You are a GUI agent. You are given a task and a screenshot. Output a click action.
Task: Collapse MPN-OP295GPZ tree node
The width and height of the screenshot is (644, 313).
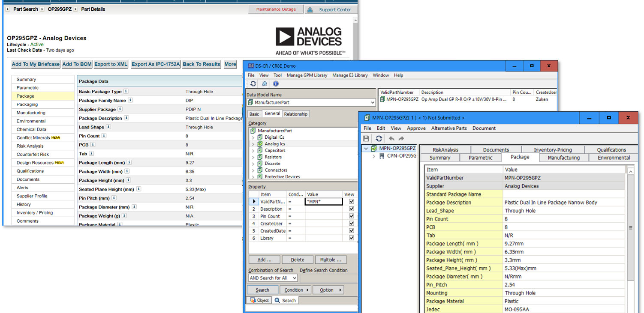coord(366,149)
